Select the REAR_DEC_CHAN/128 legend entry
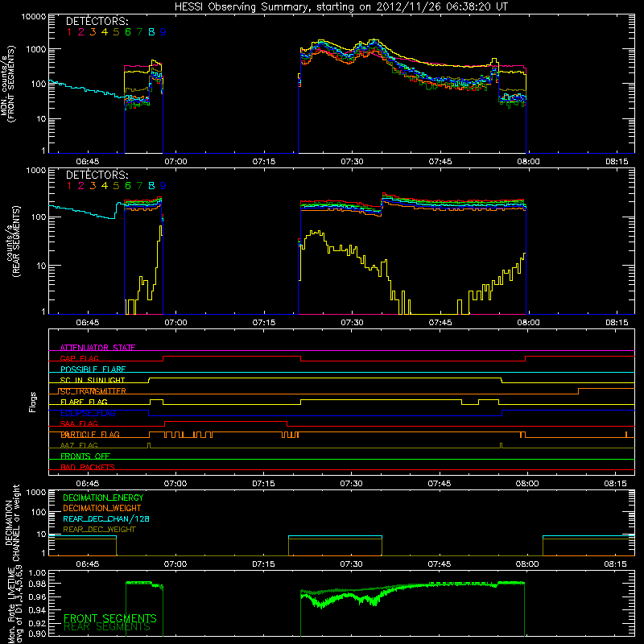This screenshot has width=644, height=644. 106,518
